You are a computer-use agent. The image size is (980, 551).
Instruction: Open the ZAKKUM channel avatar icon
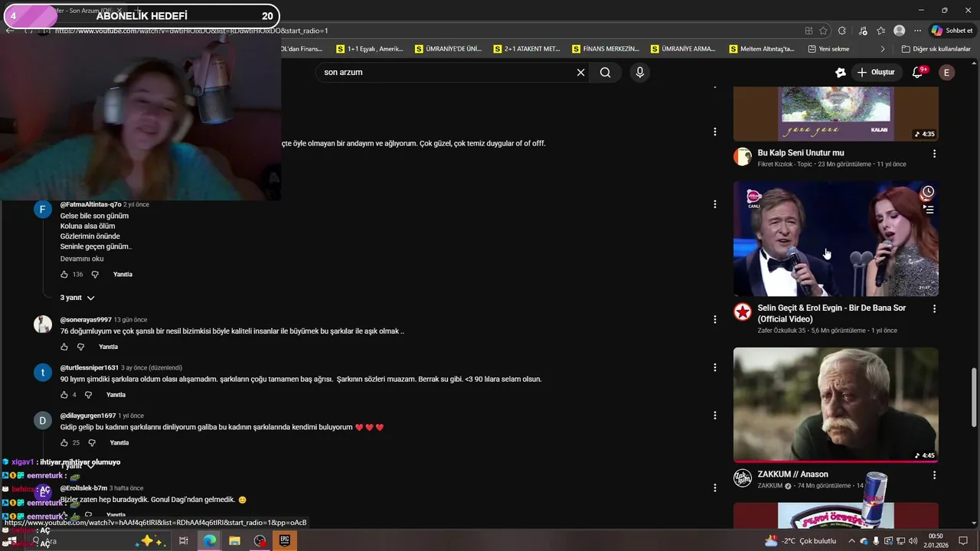coord(743,478)
